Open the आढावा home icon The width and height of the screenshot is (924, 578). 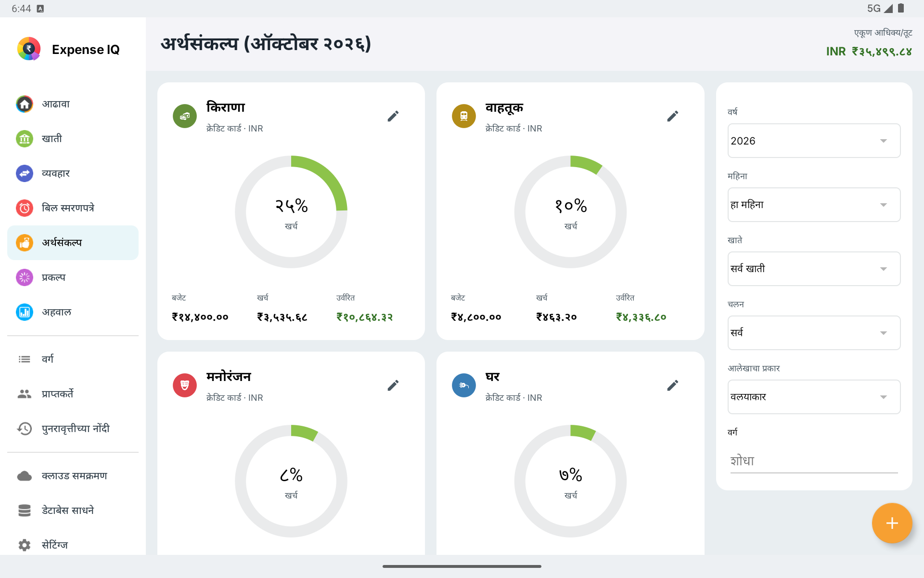pyautogui.click(x=25, y=104)
